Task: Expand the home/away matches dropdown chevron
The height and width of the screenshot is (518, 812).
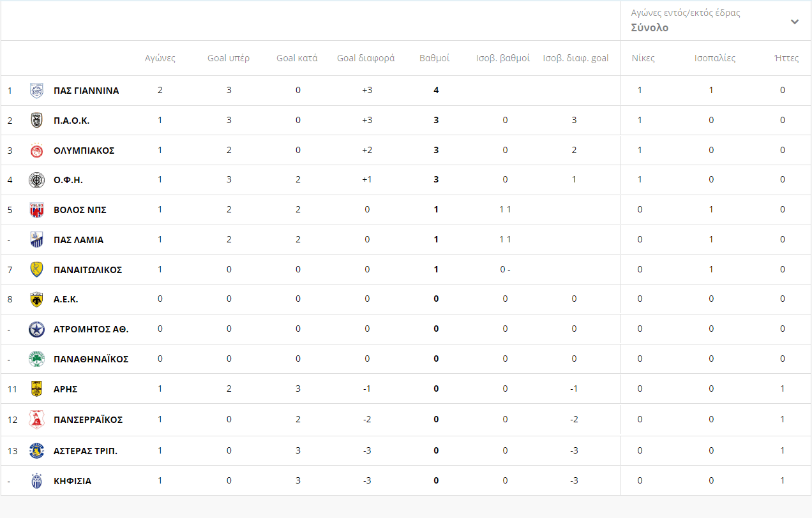Action: tap(795, 22)
